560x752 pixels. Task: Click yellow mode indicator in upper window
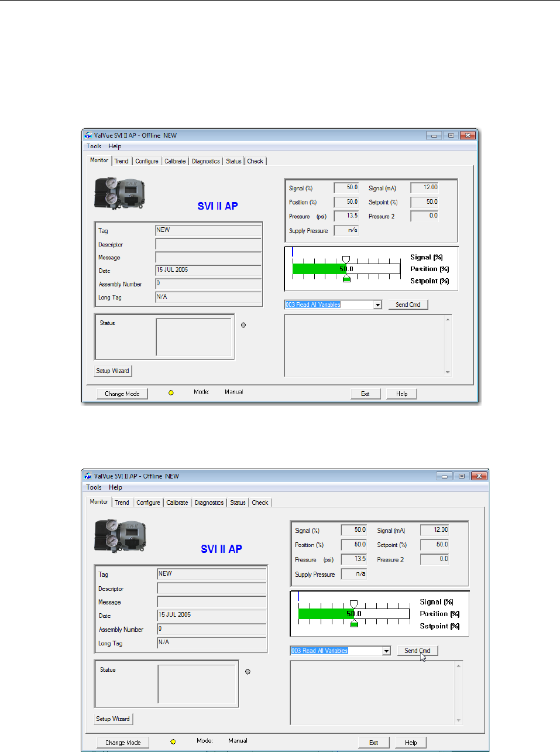pyautogui.click(x=171, y=393)
